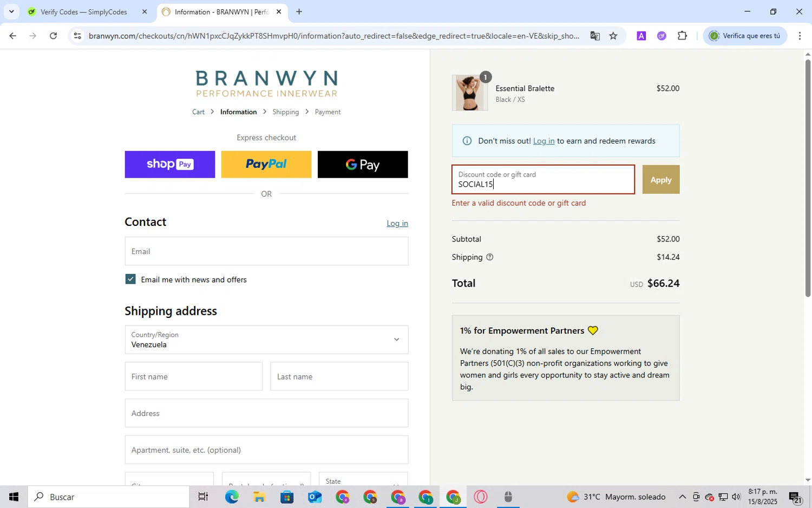Open the network icon in system tray
Screen dimensions: 812x508
point(723,497)
